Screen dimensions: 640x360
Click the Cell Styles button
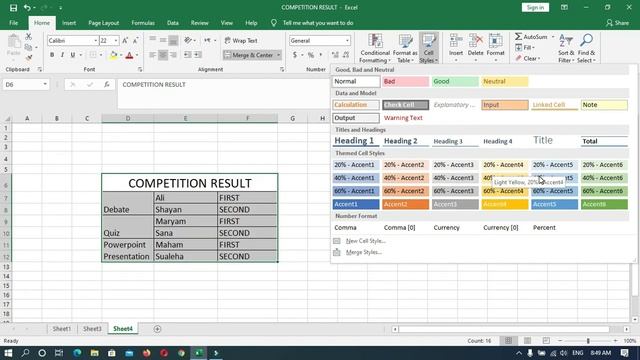click(x=429, y=48)
